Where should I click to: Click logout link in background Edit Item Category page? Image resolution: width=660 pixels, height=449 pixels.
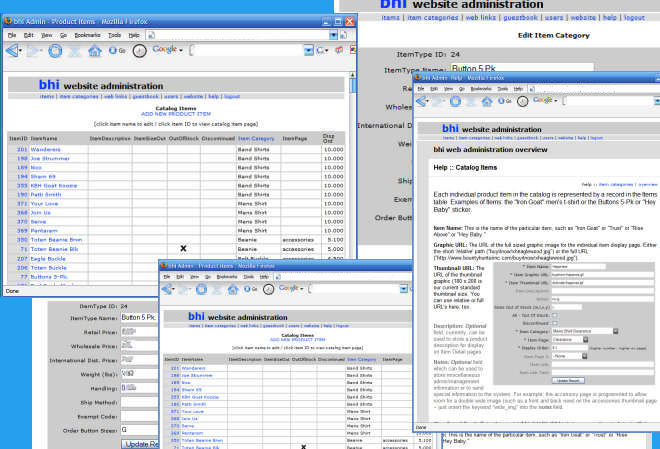pyautogui.click(x=634, y=18)
